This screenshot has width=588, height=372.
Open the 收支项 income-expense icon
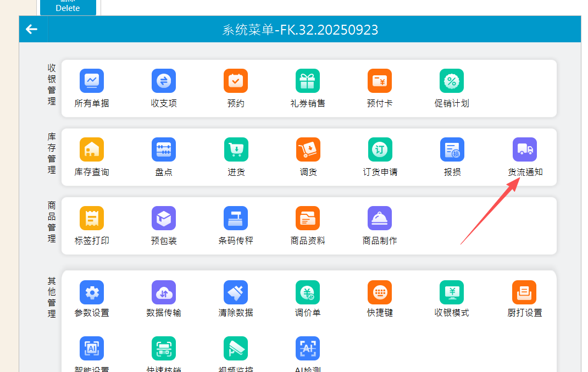tap(164, 81)
